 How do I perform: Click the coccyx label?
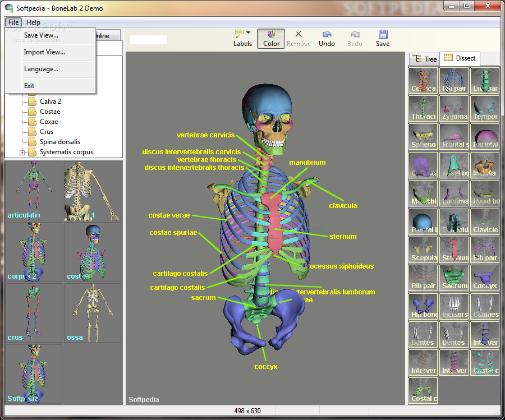[x=266, y=367]
